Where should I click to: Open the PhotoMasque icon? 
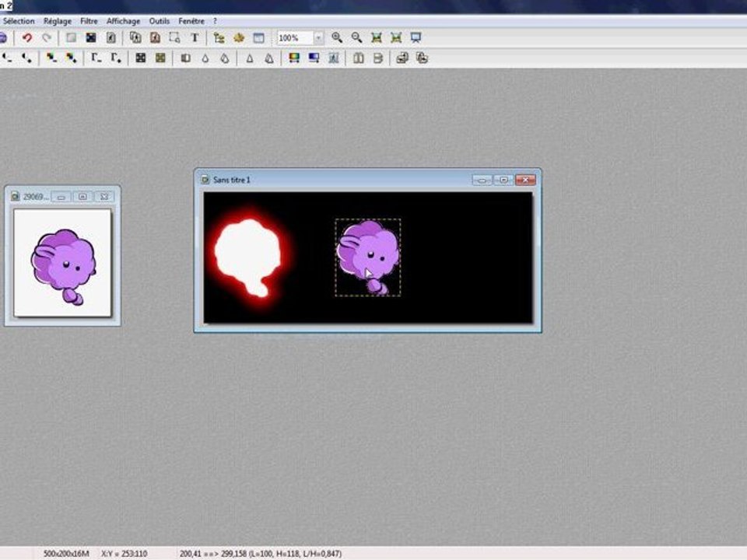click(314, 58)
